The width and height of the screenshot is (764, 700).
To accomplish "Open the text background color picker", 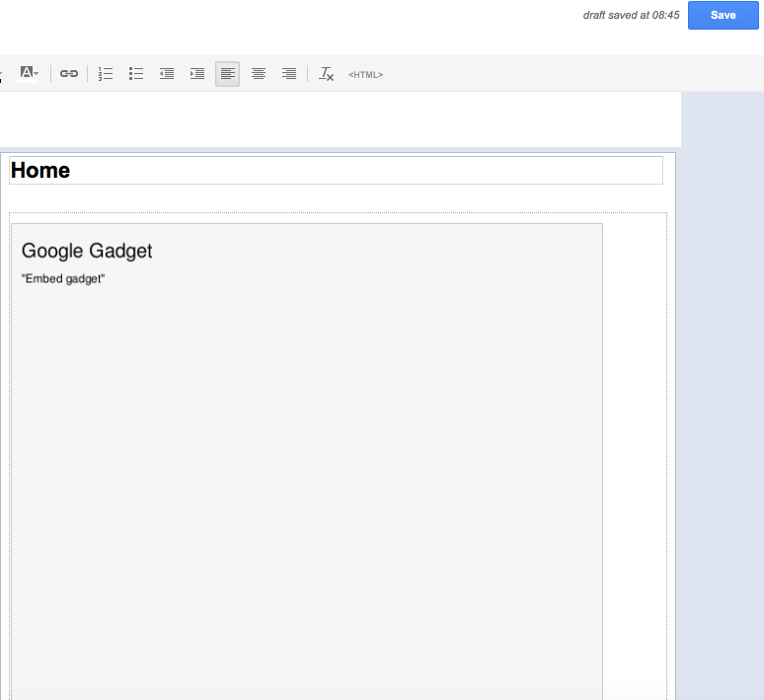I will 29,73.
